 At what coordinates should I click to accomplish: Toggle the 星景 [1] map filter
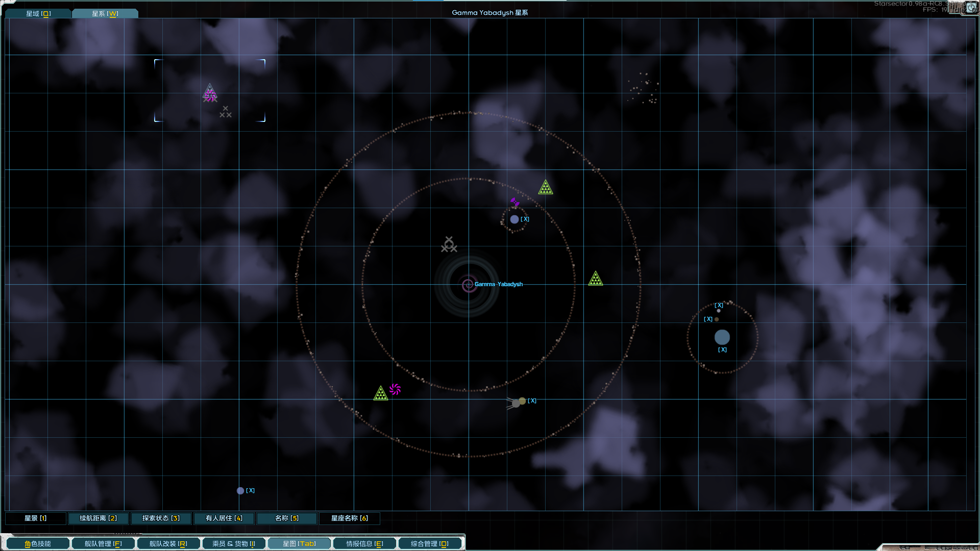pos(36,518)
